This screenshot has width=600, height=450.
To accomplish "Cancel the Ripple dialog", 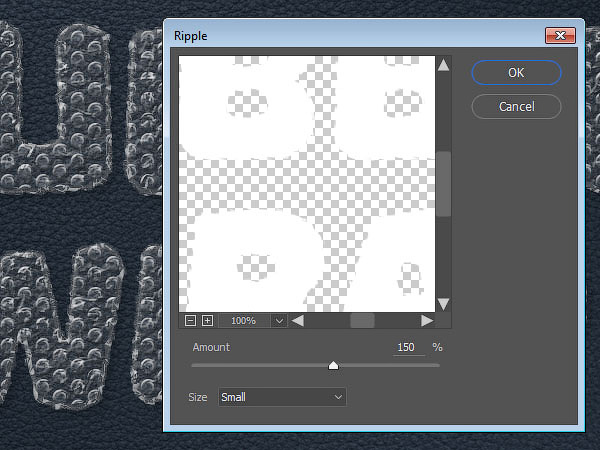I will tap(516, 106).
